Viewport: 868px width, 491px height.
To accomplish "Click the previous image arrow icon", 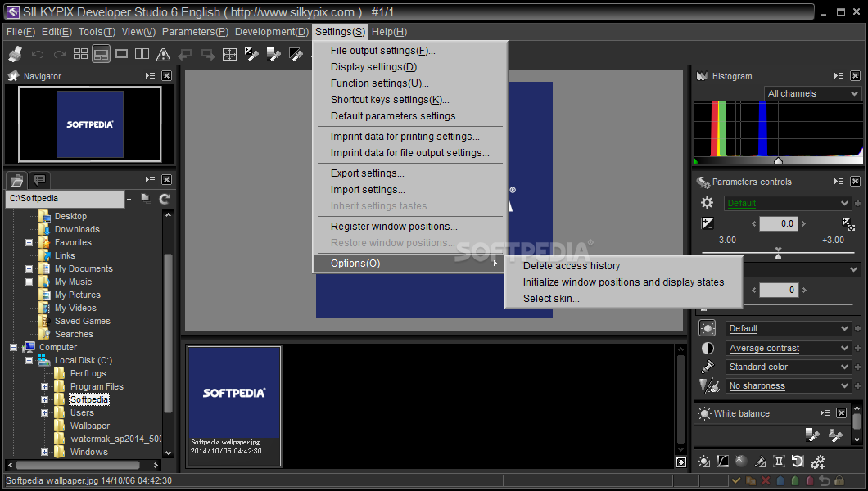I will [185, 54].
